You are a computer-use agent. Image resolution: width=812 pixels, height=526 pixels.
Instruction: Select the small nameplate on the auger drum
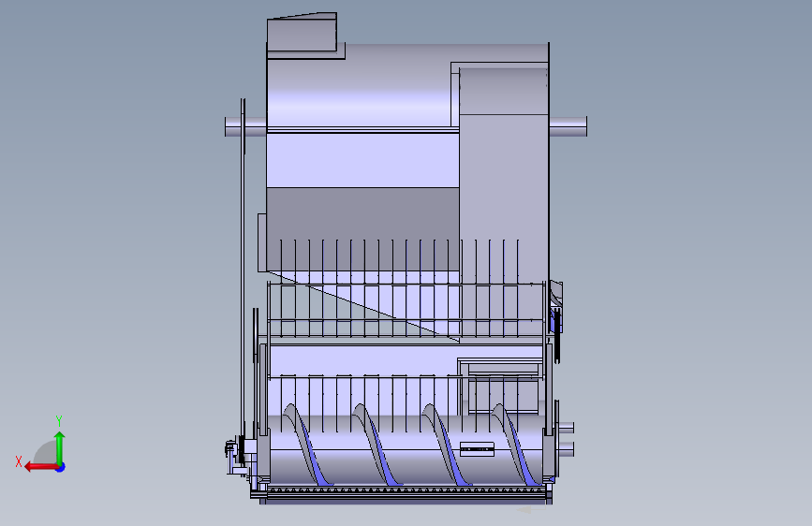[x=477, y=449]
